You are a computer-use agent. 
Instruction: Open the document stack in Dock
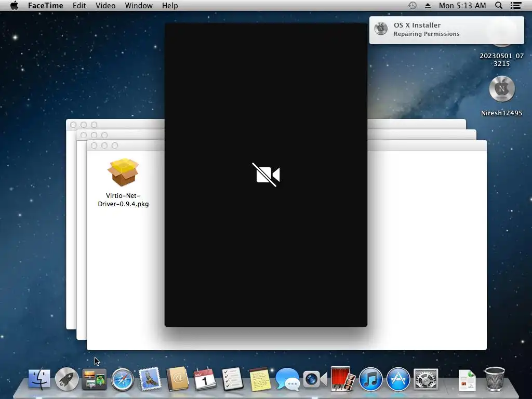click(x=468, y=380)
